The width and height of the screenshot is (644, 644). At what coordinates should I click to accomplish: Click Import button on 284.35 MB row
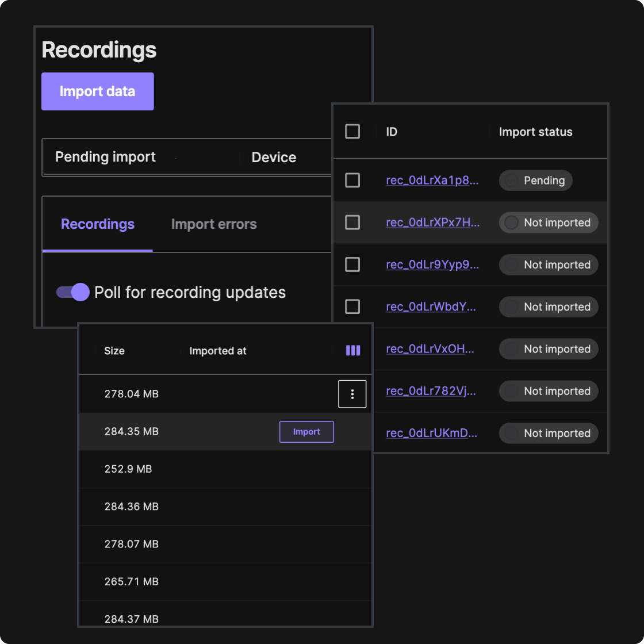(306, 432)
